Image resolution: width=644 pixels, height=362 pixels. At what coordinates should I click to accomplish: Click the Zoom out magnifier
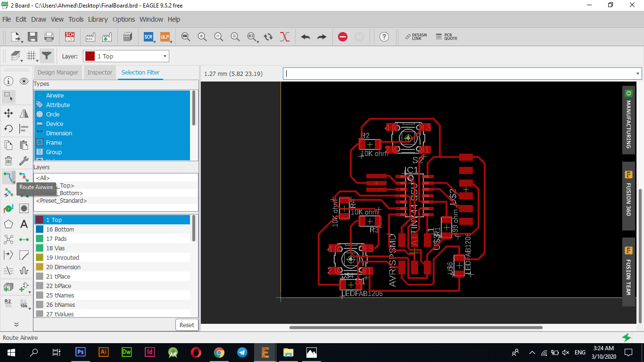pyautogui.click(x=219, y=37)
